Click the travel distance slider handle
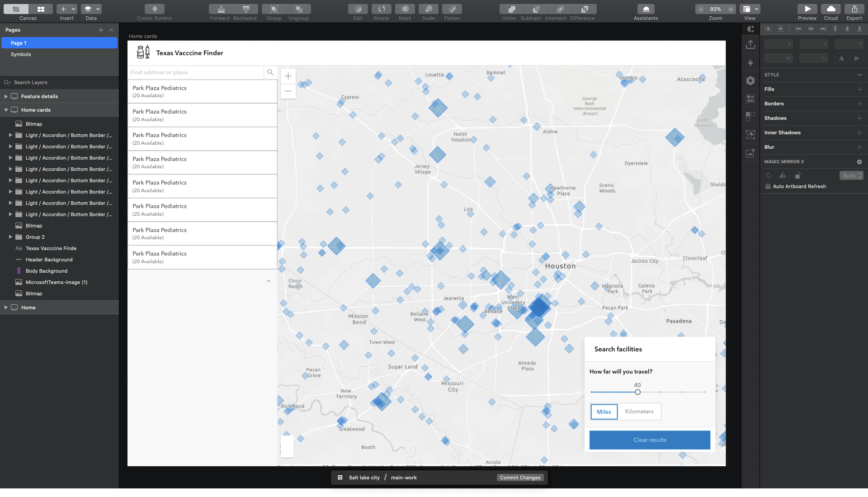 (x=637, y=392)
